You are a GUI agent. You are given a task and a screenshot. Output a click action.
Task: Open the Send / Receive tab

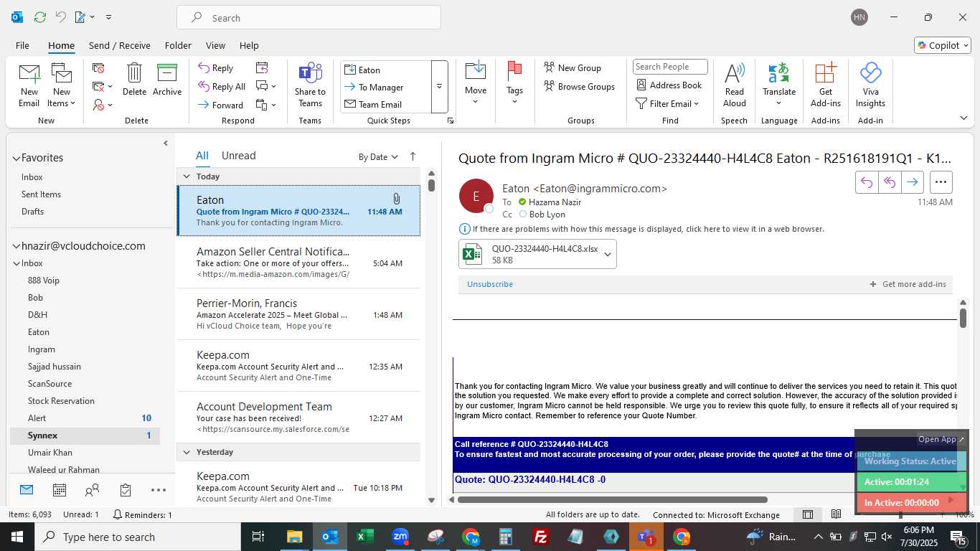tap(120, 45)
